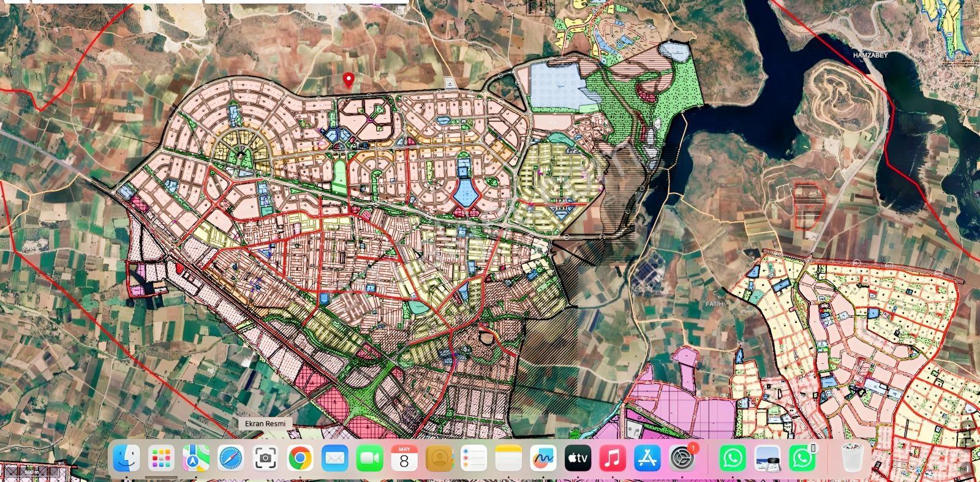Open Finder from the dock
The width and height of the screenshot is (980, 482).
point(127,458)
